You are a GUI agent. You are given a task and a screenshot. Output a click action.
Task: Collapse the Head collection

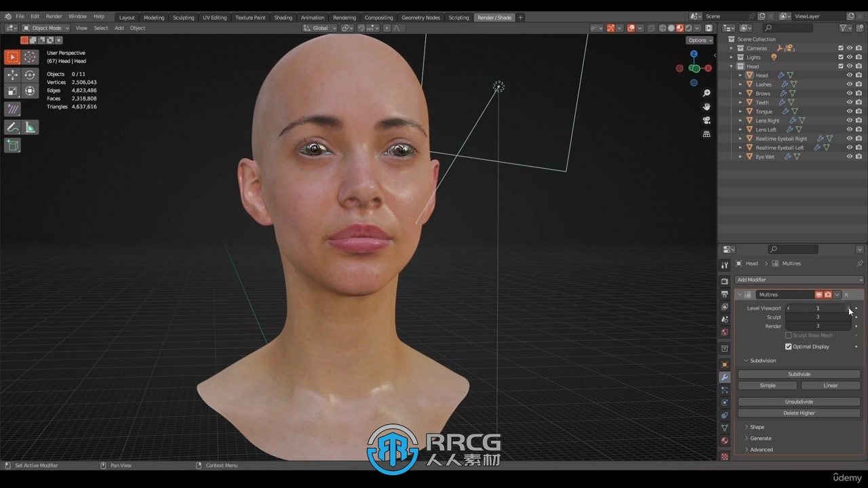pyautogui.click(x=732, y=66)
